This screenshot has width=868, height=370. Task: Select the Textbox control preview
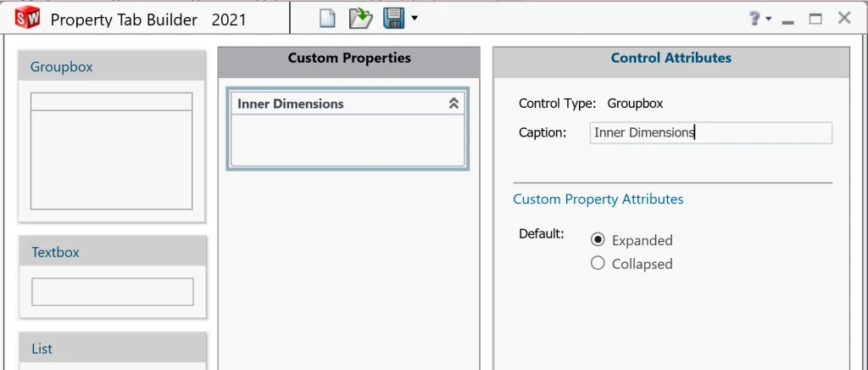112,292
